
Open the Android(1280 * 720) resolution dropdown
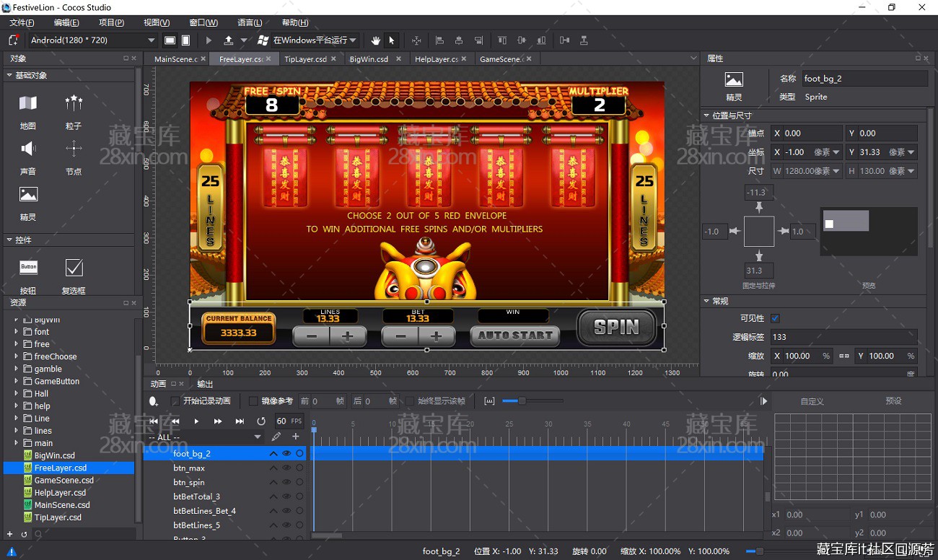[x=92, y=40]
